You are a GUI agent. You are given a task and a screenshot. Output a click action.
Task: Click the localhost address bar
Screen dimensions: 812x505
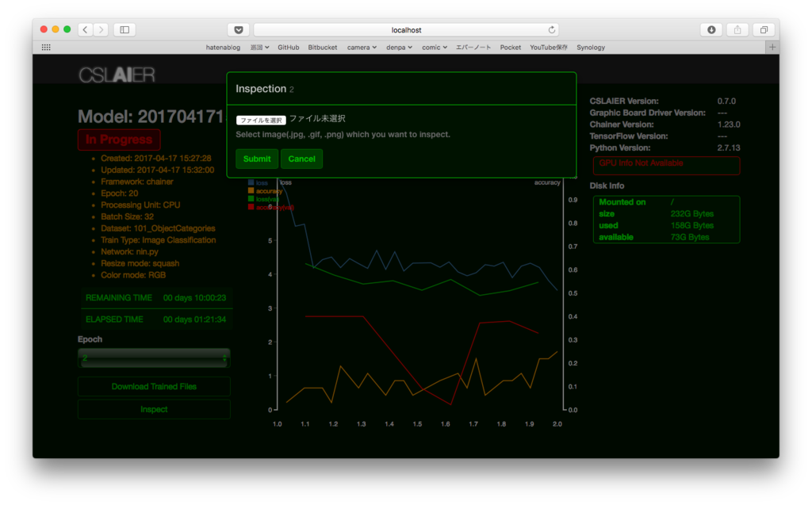pyautogui.click(x=406, y=30)
